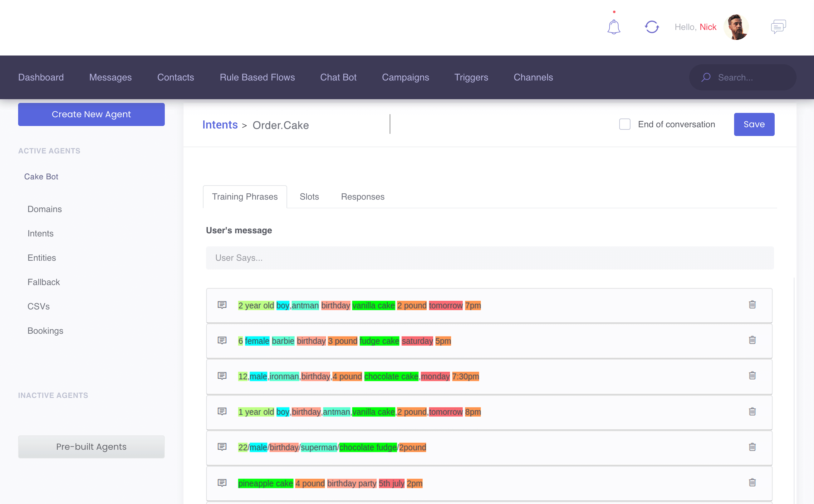This screenshot has width=814, height=504.
Task: Go to Campaigns in the navigation bar
Action: pyautogui.click(x=405, y=77)
